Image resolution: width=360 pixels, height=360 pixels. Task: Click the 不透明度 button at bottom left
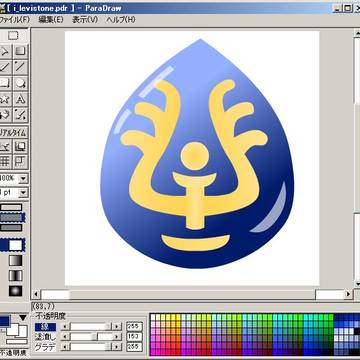(x=13, y=352)
